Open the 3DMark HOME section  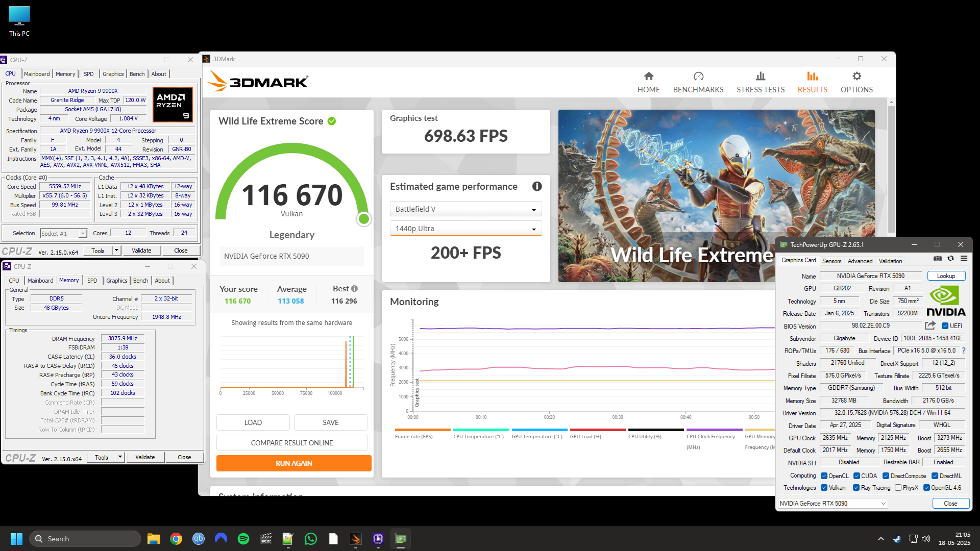click(648, 82)
